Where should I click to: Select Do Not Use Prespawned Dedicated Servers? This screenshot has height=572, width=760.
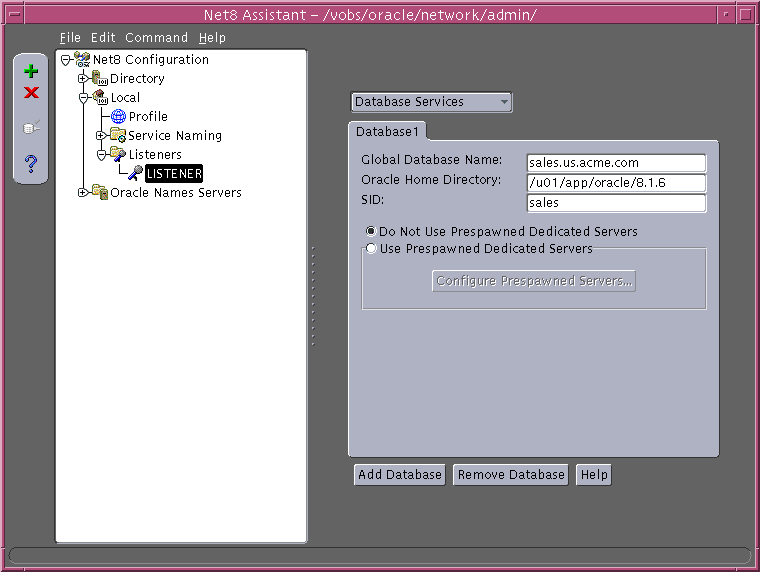(371, 231)
